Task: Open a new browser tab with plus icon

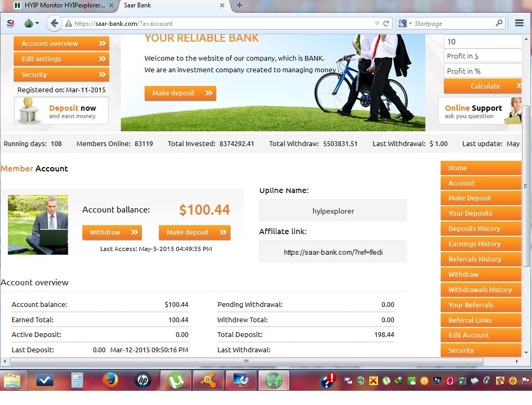Action: (240, 5)
